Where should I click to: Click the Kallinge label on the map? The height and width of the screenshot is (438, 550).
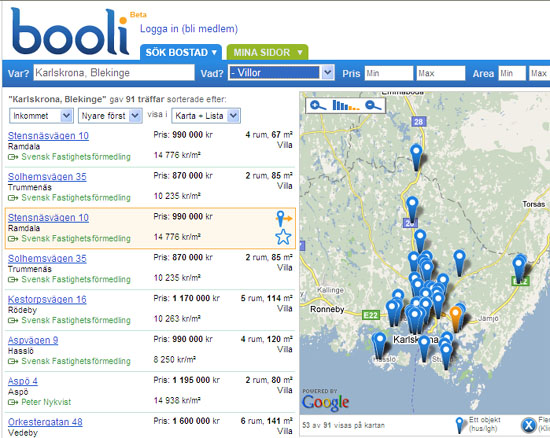[330, 290]
